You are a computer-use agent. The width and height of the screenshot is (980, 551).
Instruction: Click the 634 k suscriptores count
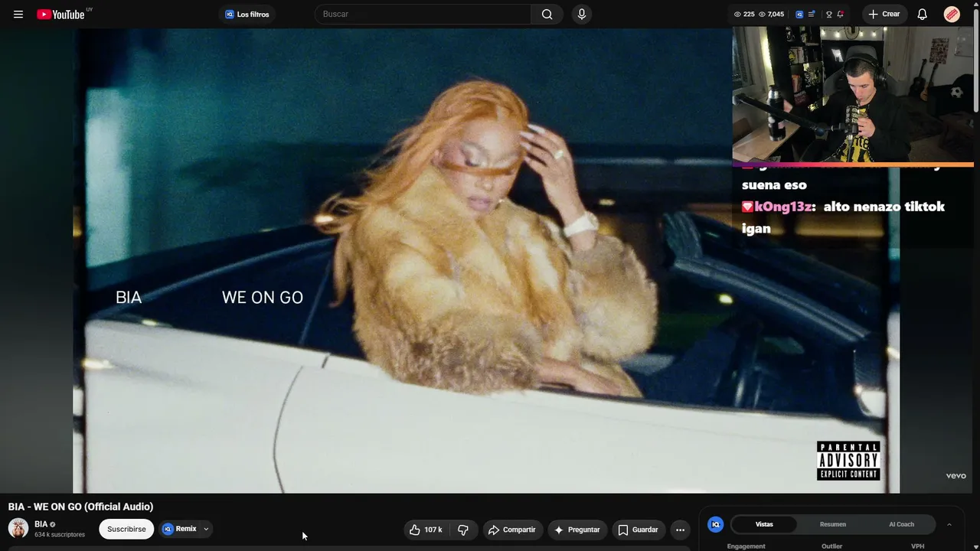click(x=60, y=535)
